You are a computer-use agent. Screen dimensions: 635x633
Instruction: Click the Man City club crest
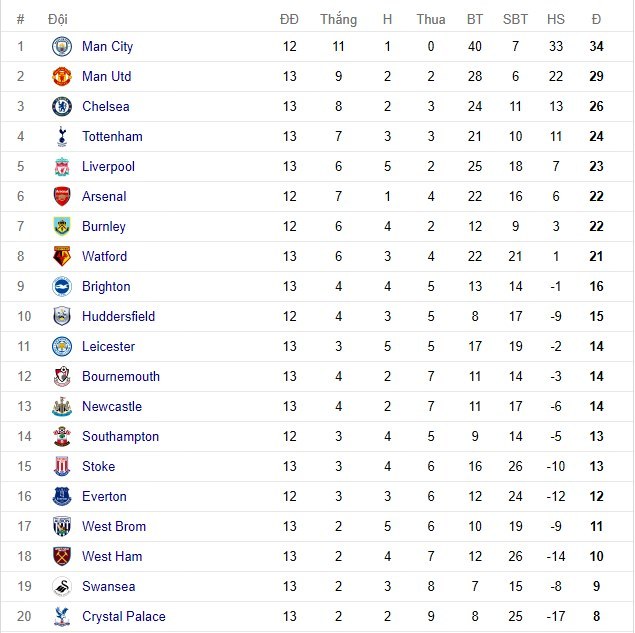[x=63, y=47]
